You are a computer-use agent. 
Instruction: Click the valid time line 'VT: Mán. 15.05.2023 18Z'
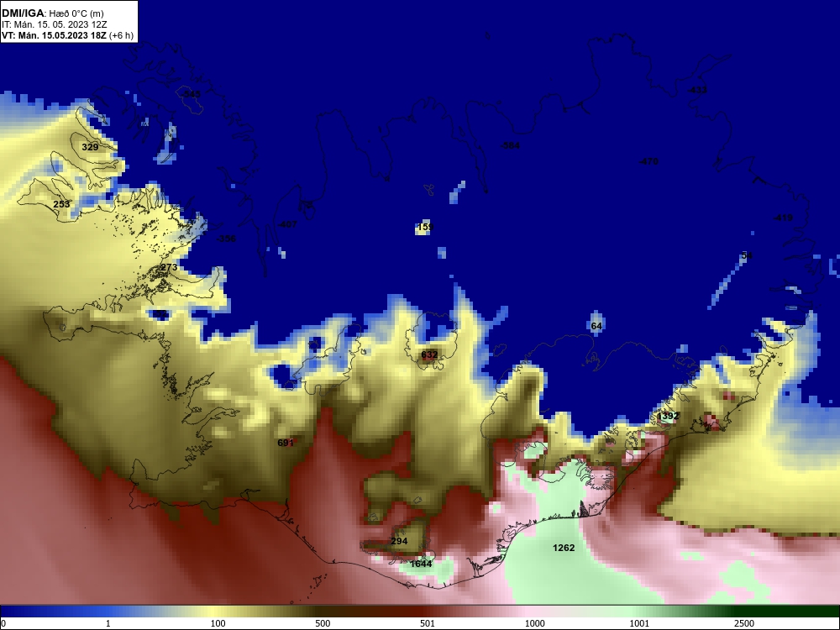coord(54,35)
